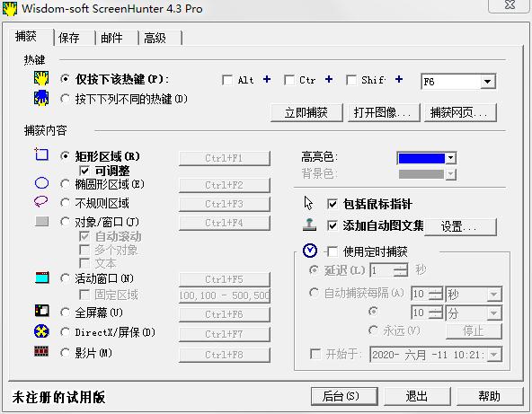Image resolution: width=532 pixels, height=414 pixels.
Task: Uncheck 添加自动图文集 checkbox
Action: (332, 225)
